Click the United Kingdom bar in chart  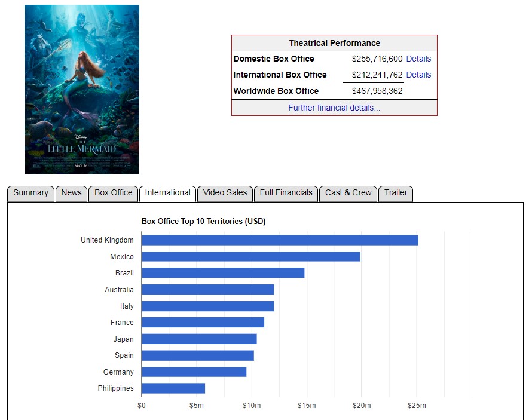(280, 240)
